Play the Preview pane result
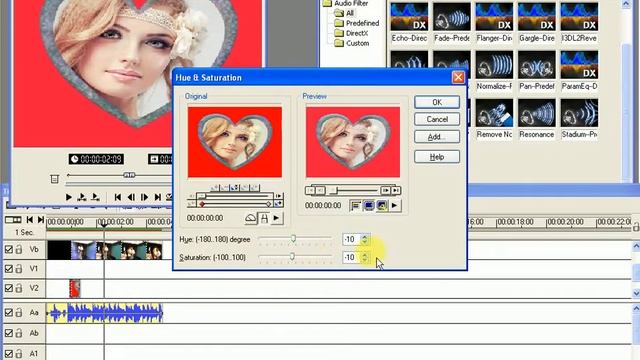640x360 pixels. pos(394,206)
